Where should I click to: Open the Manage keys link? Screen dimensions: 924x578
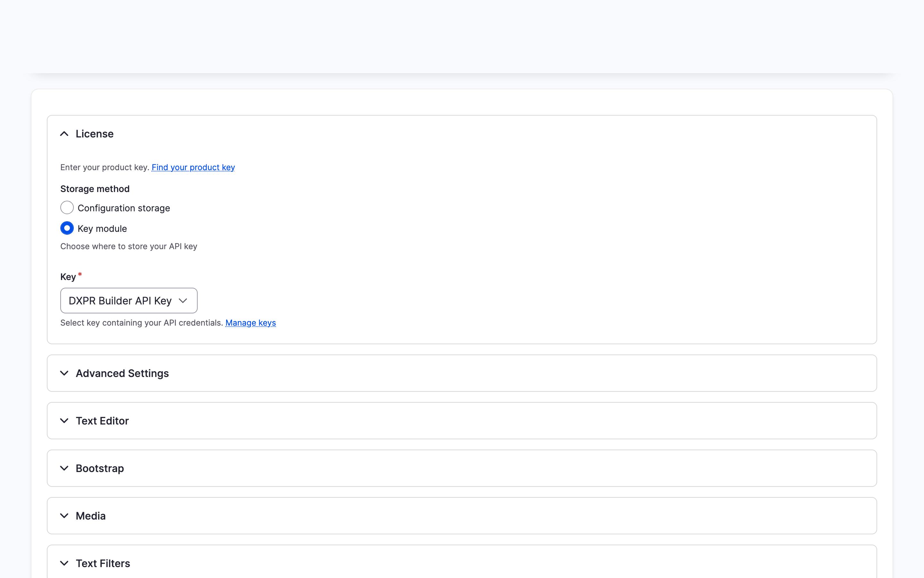click(x=251, y=323)
